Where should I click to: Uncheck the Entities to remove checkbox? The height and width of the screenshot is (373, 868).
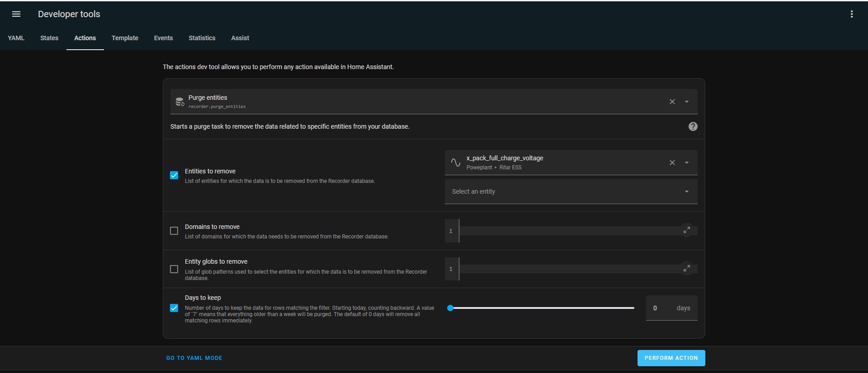point(174,175)
